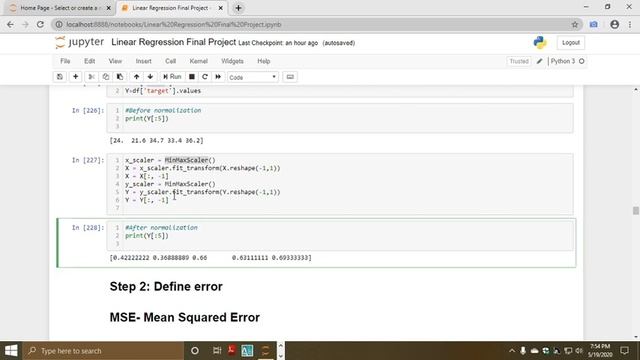Restart the kernel icon
This screenshot has height=360, width=640.
point(205,77)
